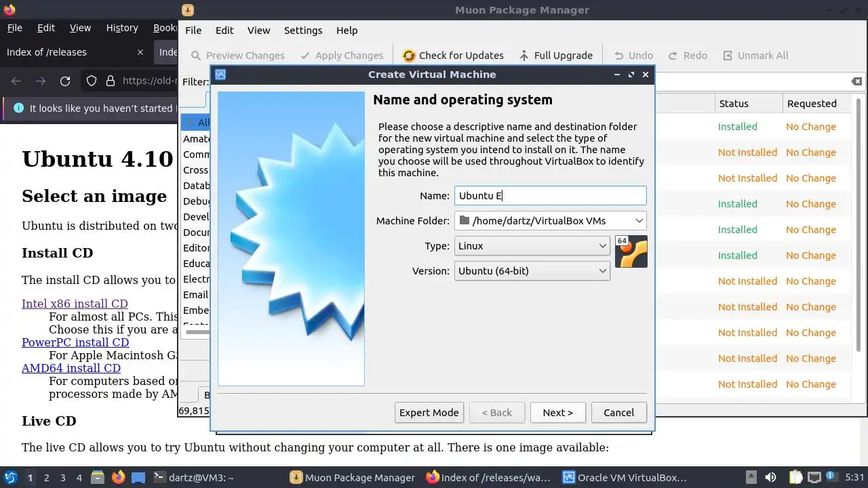Click the Expert Mode button
868x488 pixels.
click(x=429, y=412)
